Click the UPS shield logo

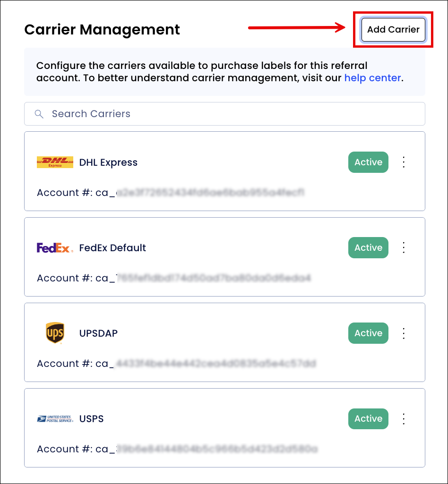[x=55, y=333]
